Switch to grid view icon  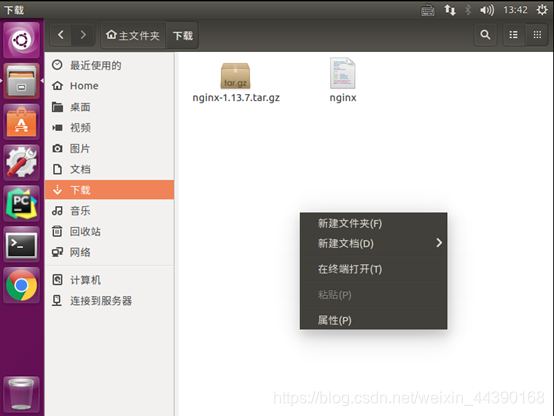537,35
